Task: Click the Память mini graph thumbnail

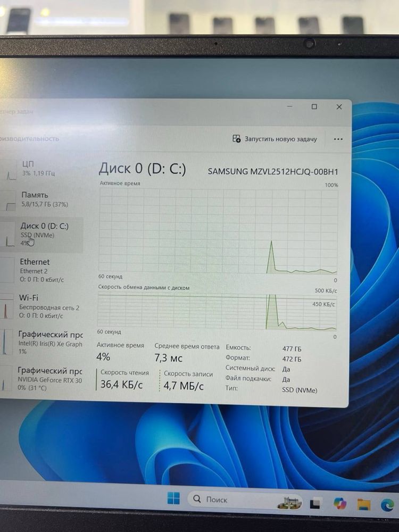Action: tap(8, 201)
